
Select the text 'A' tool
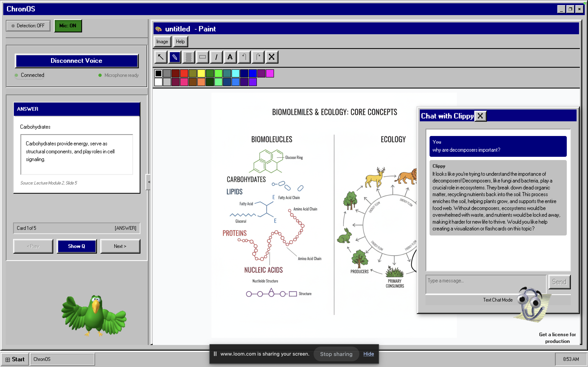point(230,57)
